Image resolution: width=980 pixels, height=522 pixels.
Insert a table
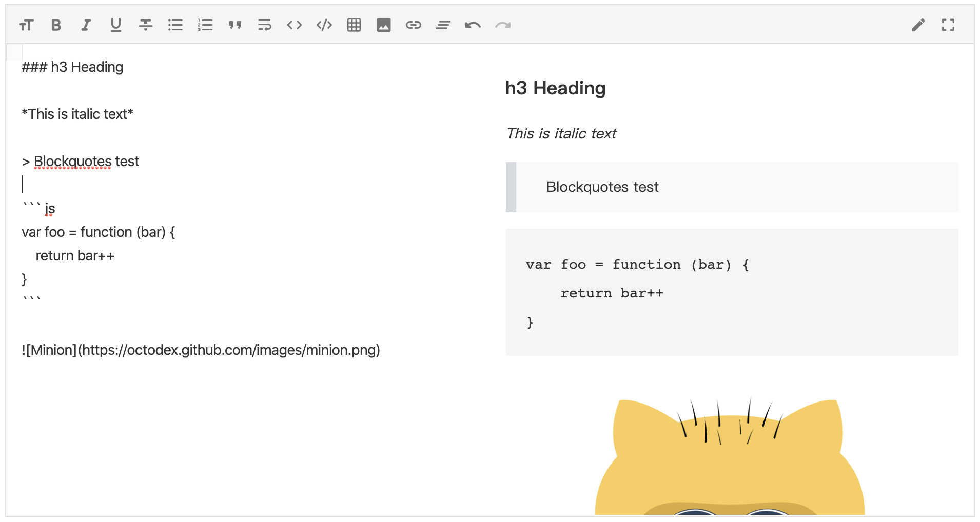point(354,25)
